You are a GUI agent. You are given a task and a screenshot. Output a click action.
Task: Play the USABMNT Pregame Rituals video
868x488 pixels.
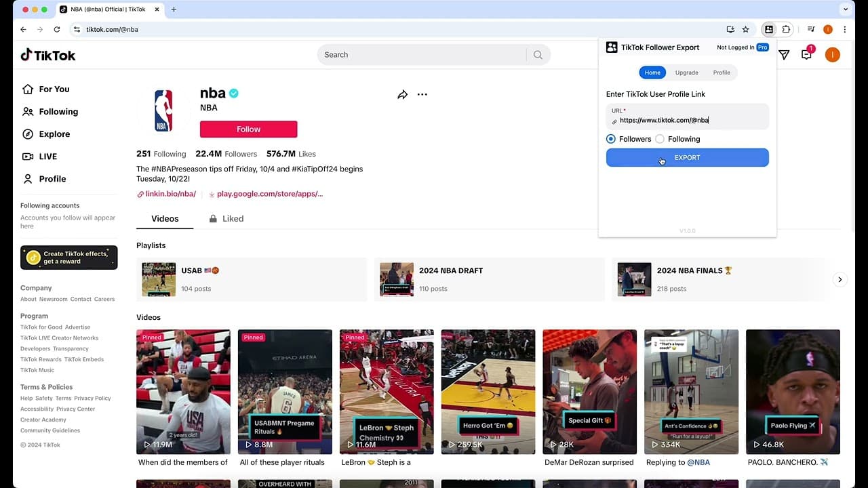(285, 392)
